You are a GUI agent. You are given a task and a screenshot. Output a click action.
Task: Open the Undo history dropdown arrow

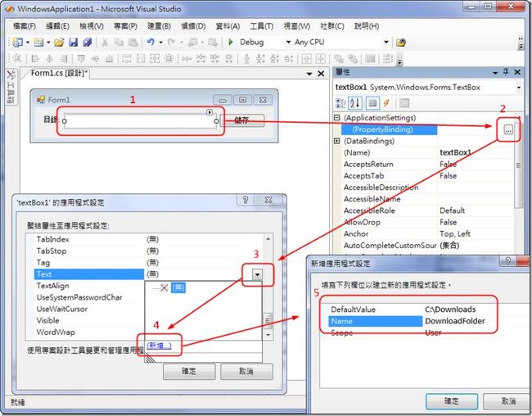(160, 43)
